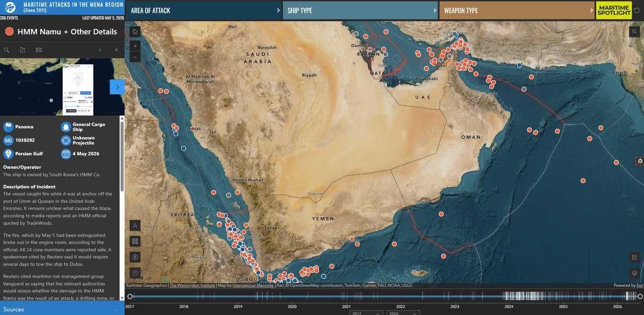
Task: Click the bug icon on right map edge
Action: pos(639,160)
